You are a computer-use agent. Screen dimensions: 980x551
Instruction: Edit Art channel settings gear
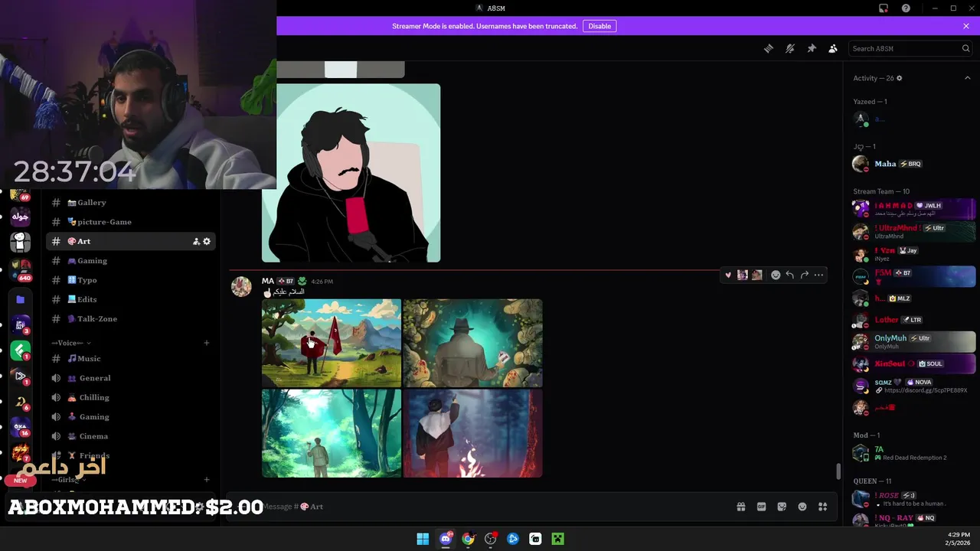207,241
